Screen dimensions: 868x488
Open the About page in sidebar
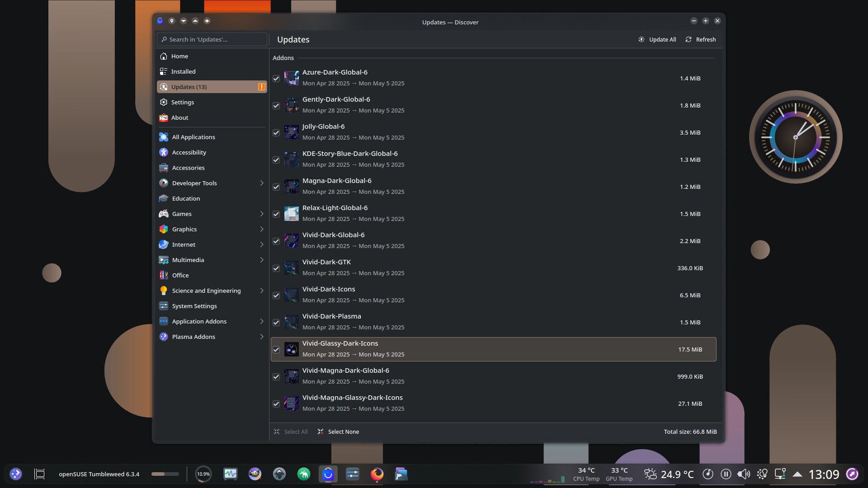click(212, 117)
